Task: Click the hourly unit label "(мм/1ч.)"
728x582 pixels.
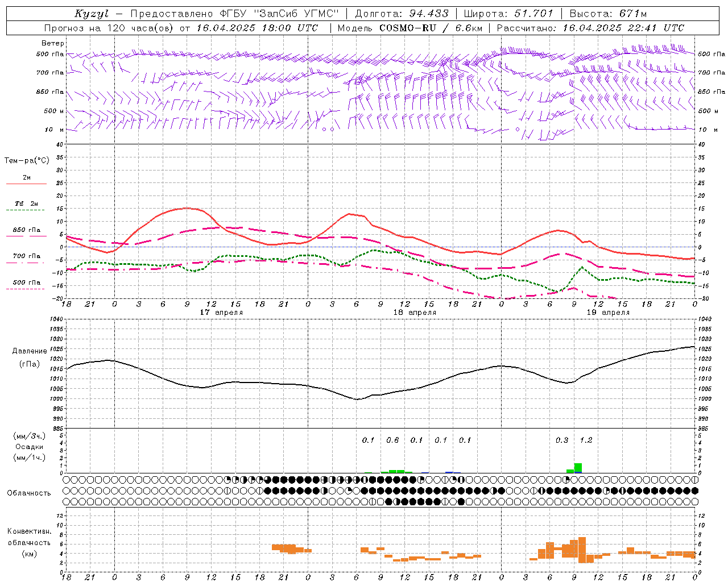Action: 29,458
